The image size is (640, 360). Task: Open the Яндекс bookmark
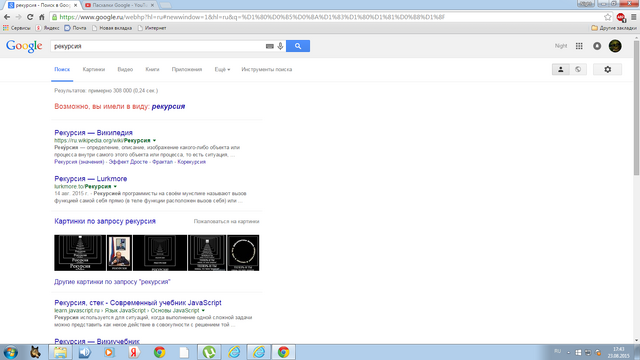47,28
